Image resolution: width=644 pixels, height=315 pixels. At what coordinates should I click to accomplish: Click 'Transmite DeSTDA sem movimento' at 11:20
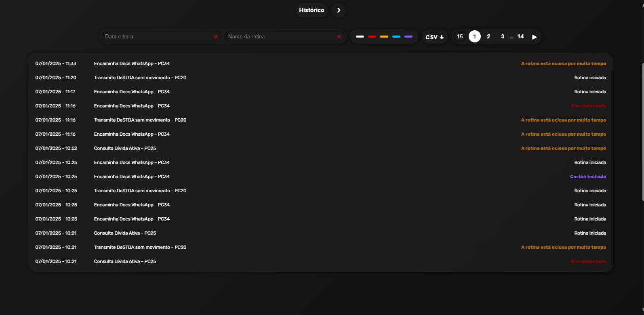[x=140, y=78]
